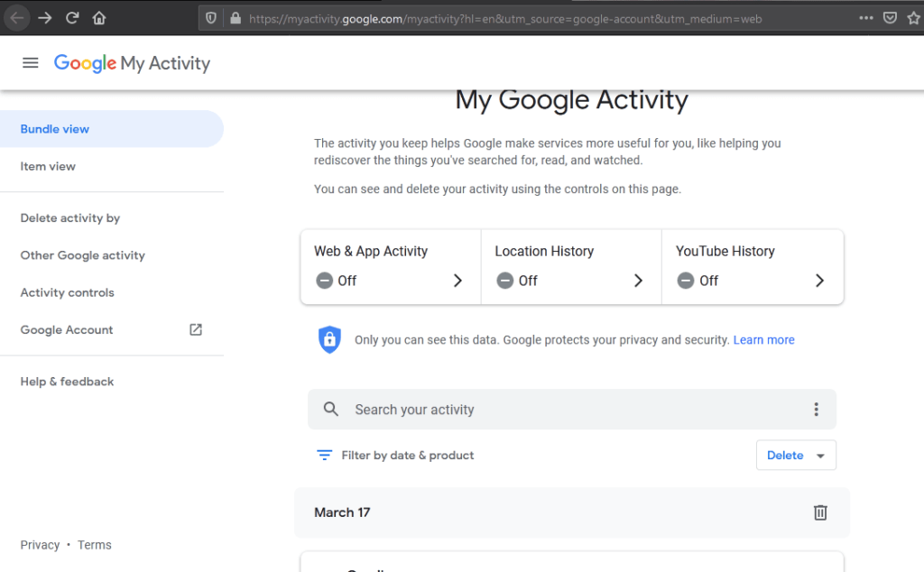924x572 pixels.
Task: Click the Firefox bookmark star icon
Action: point(913,18)
